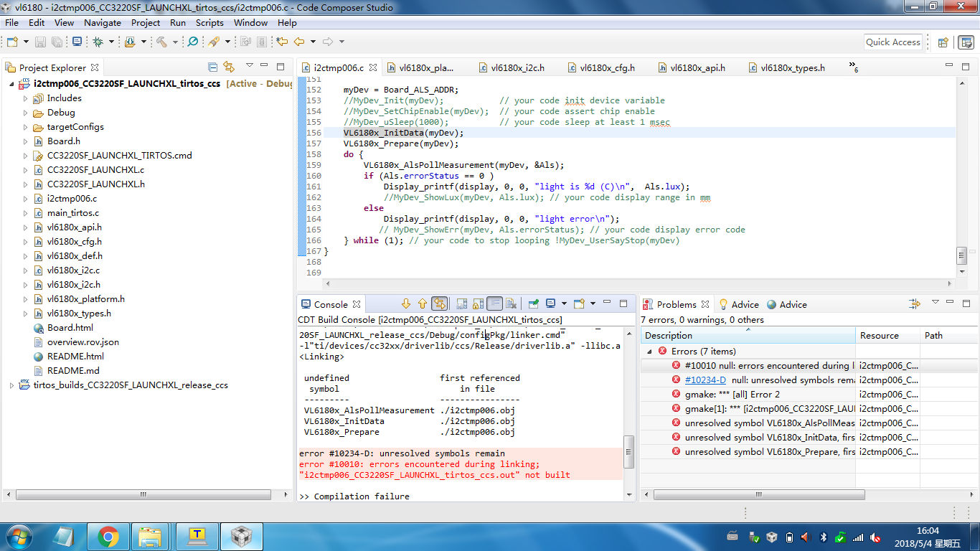Click the #10234-D error link
This screenshot has width=980, height=551.
(705, 380)
